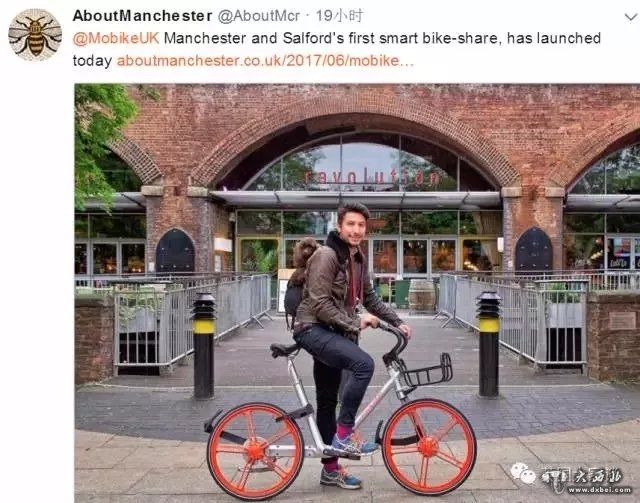Select the bike's orange front wheel
Image resolution: width=640 pixels, height=503 pixels.
429,447
